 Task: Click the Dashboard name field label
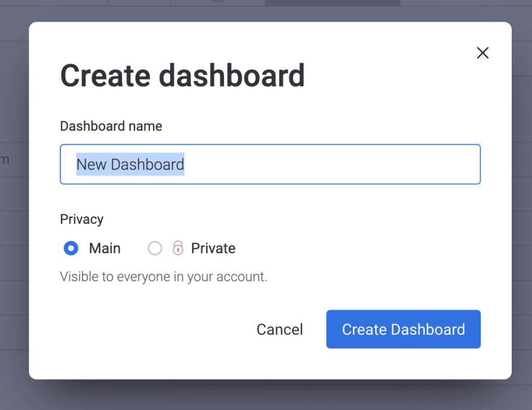pos(111,126)
